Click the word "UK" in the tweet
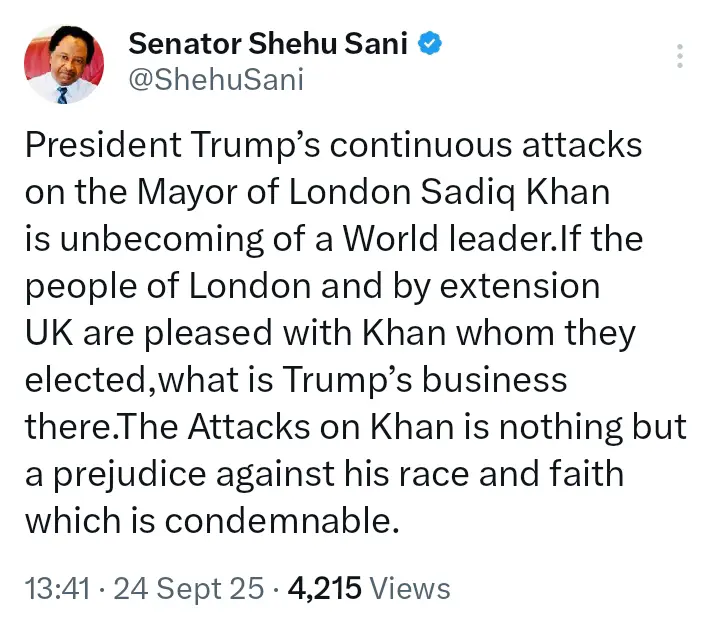720x630 pixels. pos(45,333)
